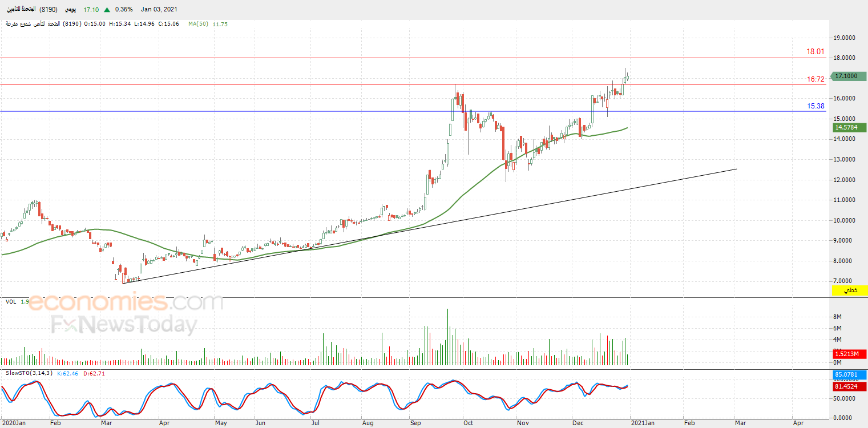Click the economies.com watermark link

tap(126, 302)
